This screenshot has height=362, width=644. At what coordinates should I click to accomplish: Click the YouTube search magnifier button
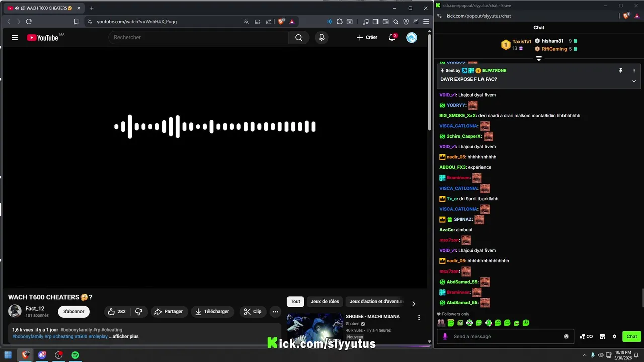tap(299, 38)
